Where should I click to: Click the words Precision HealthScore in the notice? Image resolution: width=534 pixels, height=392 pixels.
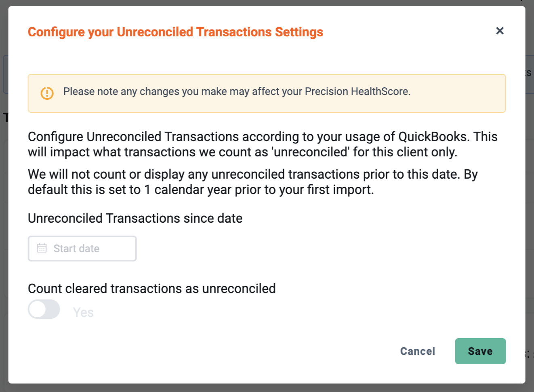click(x=357, y=92)
